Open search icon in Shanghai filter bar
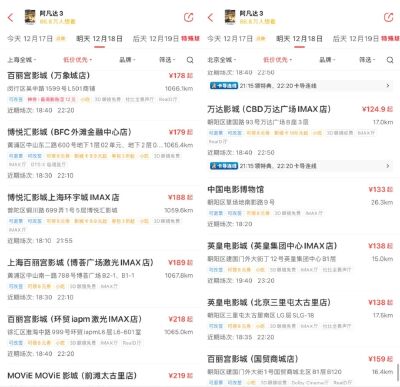The image size is (400, 387). coord(190,60)
